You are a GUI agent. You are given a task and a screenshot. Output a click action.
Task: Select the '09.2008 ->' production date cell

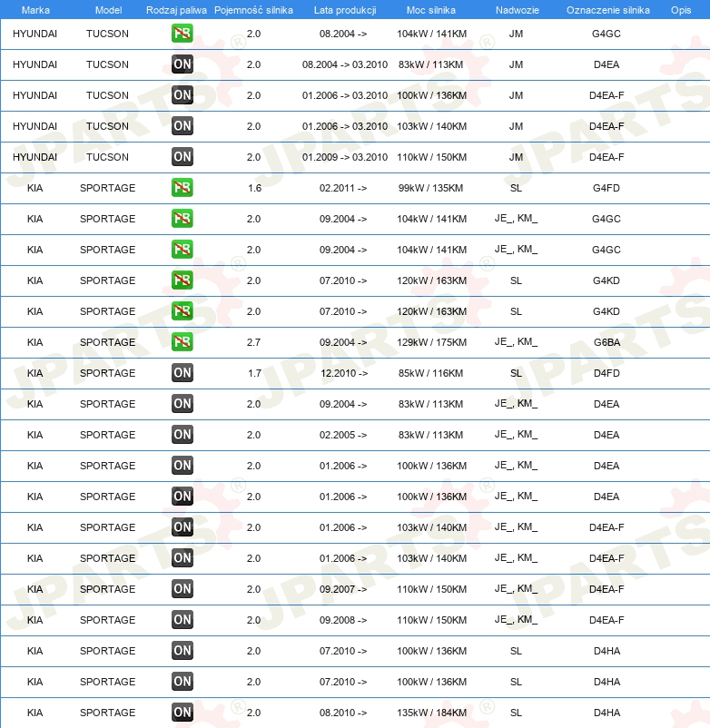click(x=343, y=620)
